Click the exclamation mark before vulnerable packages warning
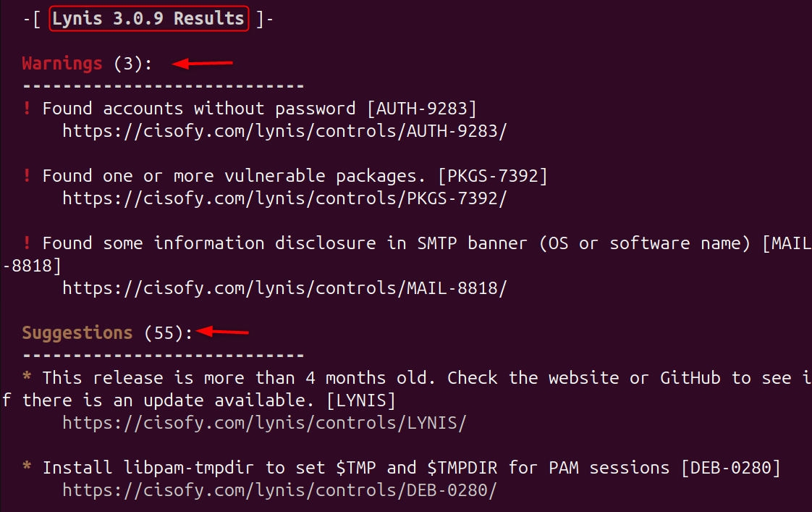The width and height of the screenshot is (812, 512). tap(27, 176)
